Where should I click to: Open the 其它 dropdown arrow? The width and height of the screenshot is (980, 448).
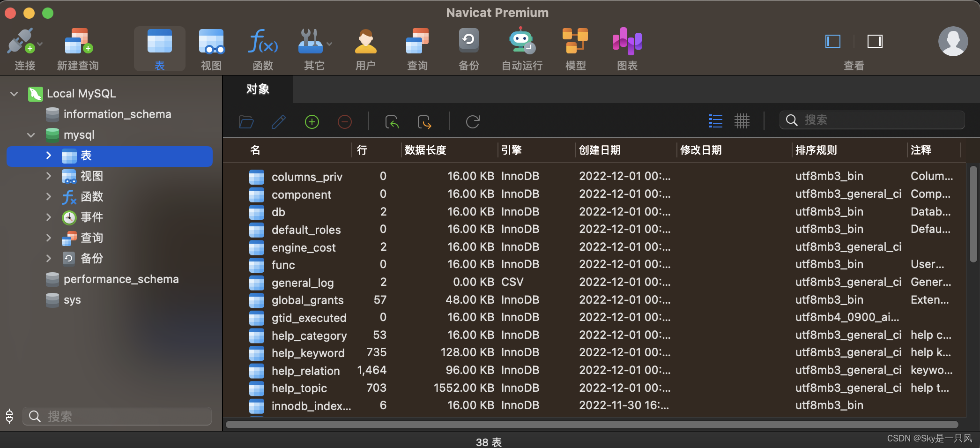point(329,44)
